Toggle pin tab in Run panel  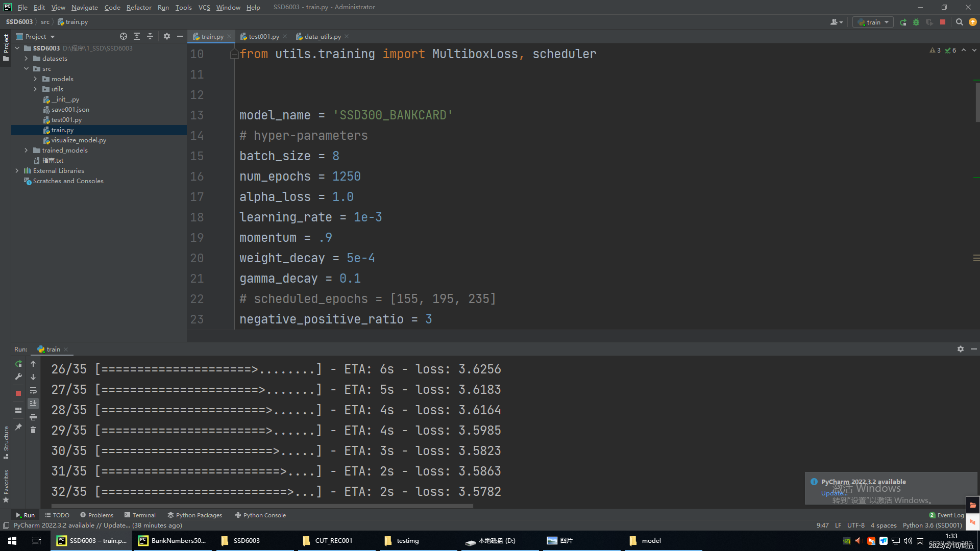18,427
